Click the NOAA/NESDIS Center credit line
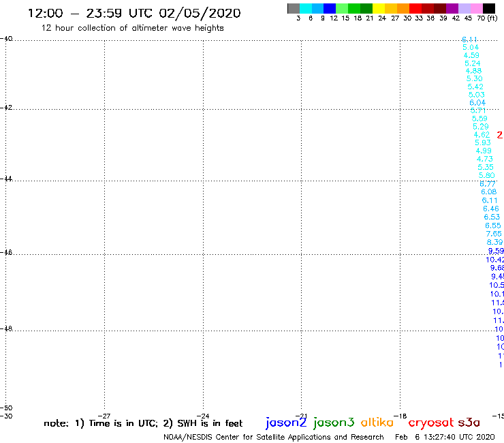Screen dimensions: 504x443 274,438
